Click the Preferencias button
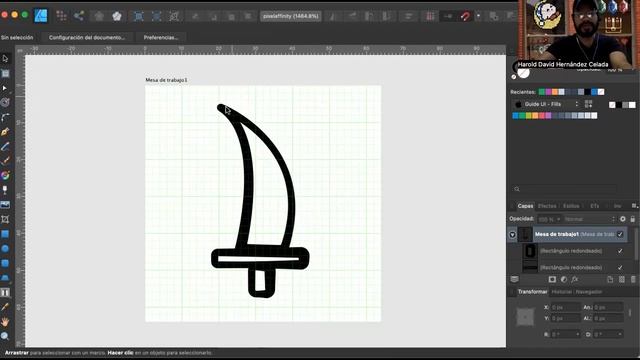Screen dimensions: 640x360 coord(161,38)
